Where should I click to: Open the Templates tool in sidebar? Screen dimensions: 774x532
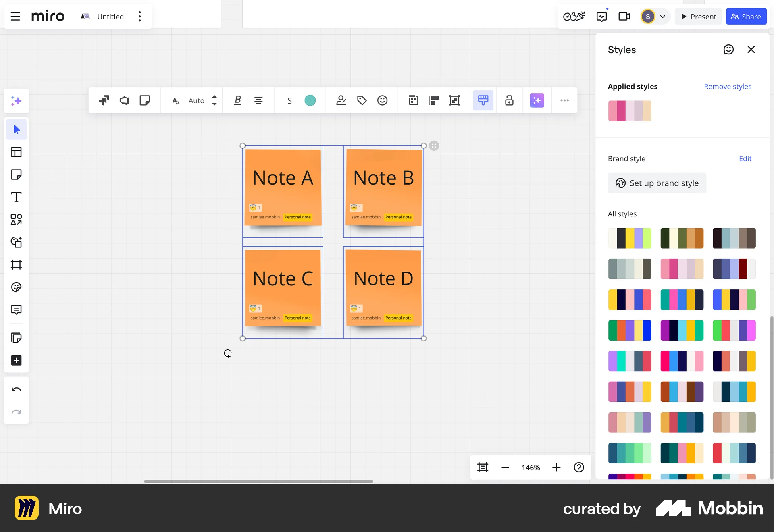[x=17, y=152]
